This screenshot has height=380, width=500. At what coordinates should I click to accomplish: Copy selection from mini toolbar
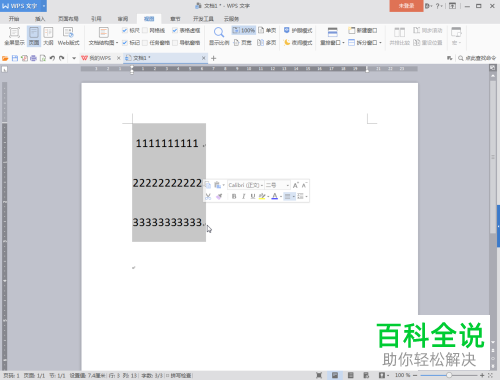click(x=208, y=185)
